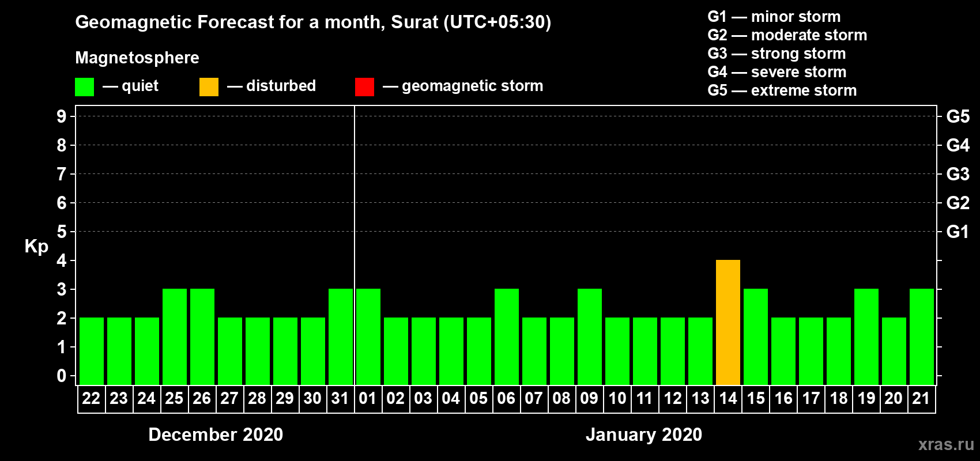The image size is (980, 461).
Task: Click the Kp value 4 tick label
Action: coord(62,260)
